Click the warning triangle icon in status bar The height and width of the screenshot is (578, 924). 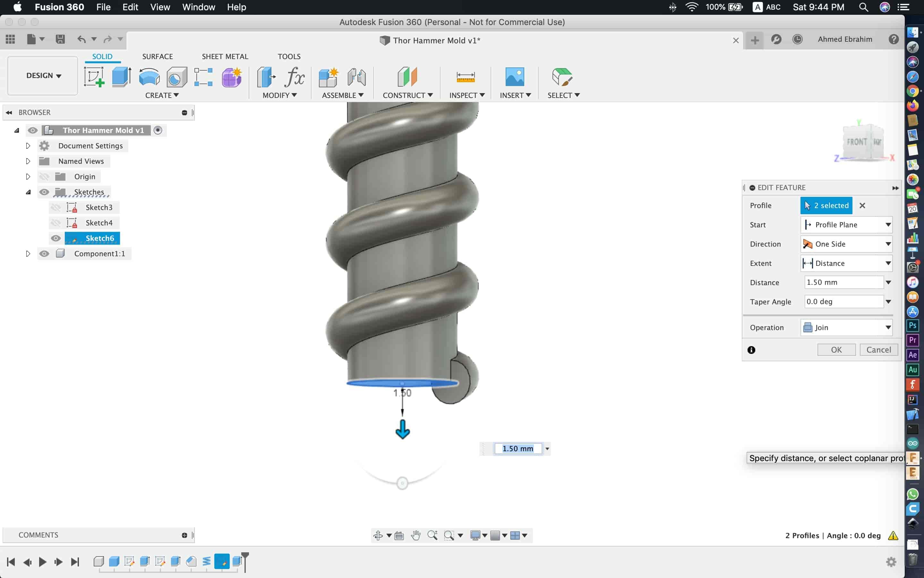point(893,536)
